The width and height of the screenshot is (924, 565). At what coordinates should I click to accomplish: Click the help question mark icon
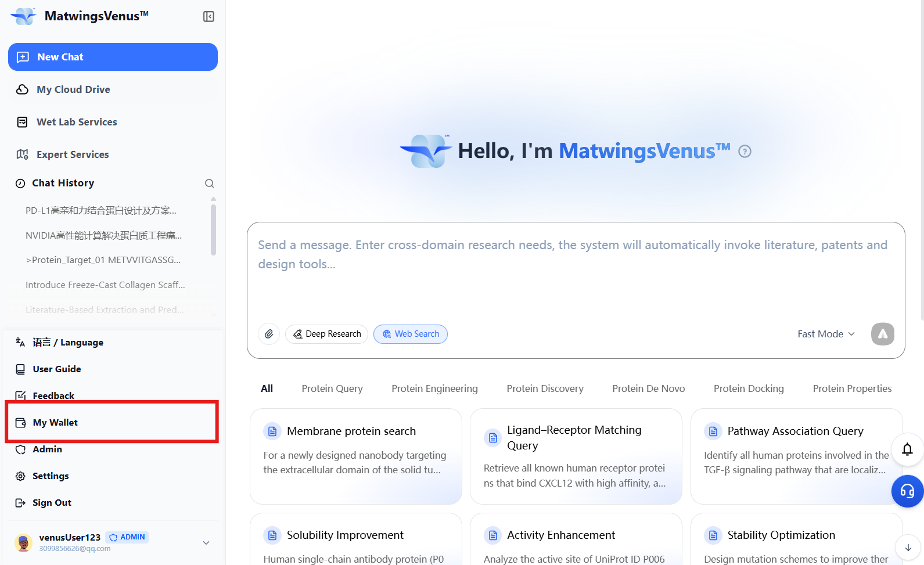click(x=745, y=152)
